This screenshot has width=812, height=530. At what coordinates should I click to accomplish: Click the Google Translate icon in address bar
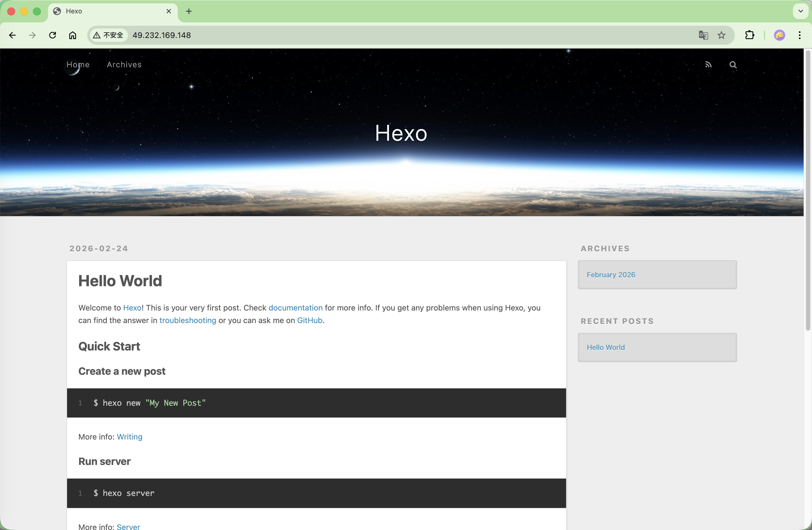point(703,35)
